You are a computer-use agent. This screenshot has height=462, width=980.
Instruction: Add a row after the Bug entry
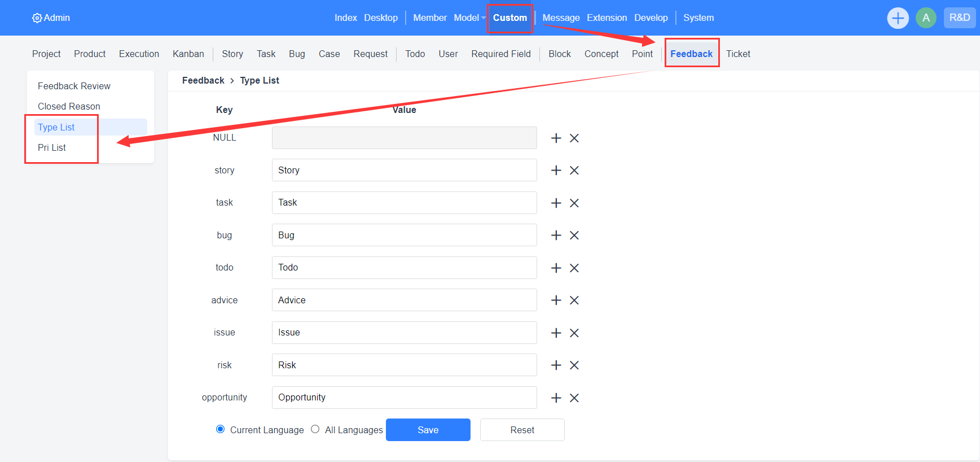point(556,236)
